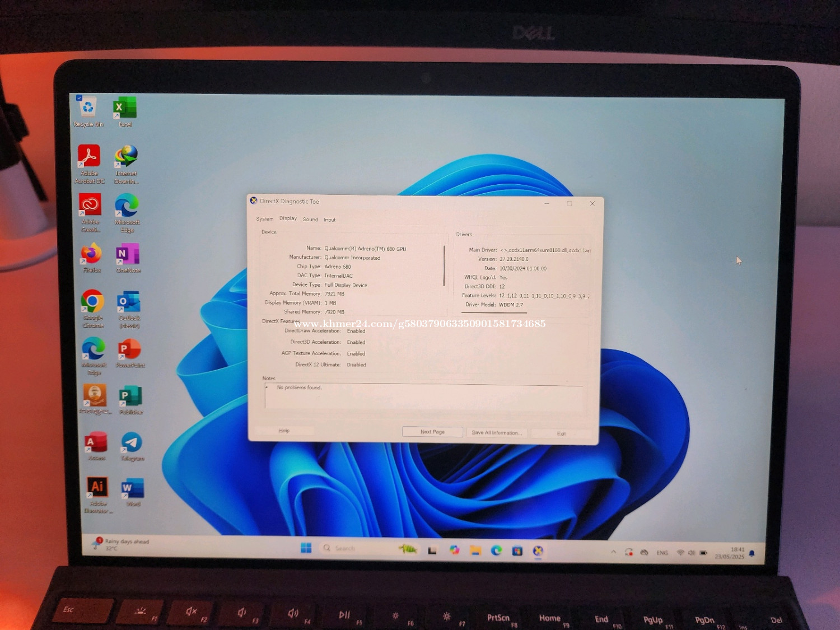Open the orange portrait icon shortcut beside Publisher
The image size is (840, 630).
coord(95,399)
